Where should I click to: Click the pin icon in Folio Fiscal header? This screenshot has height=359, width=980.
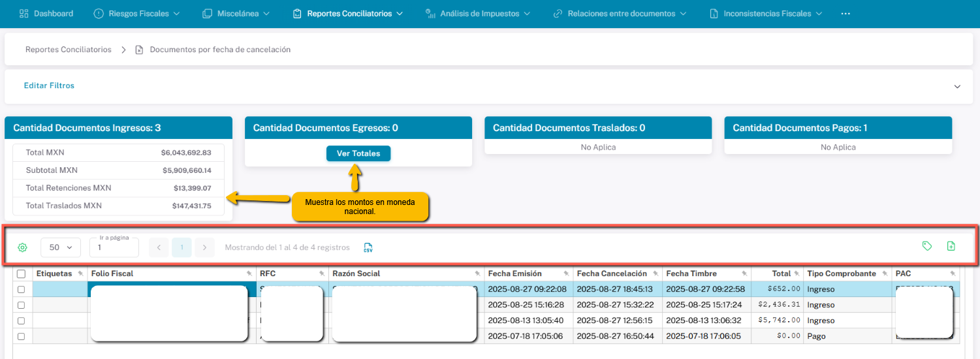tap(249, 273)
